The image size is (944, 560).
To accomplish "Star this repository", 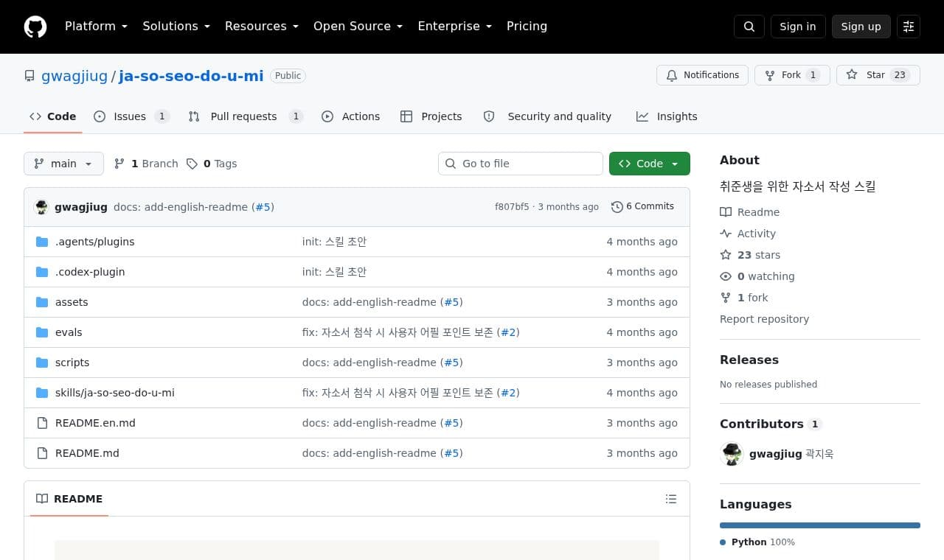I will (878, 75).
